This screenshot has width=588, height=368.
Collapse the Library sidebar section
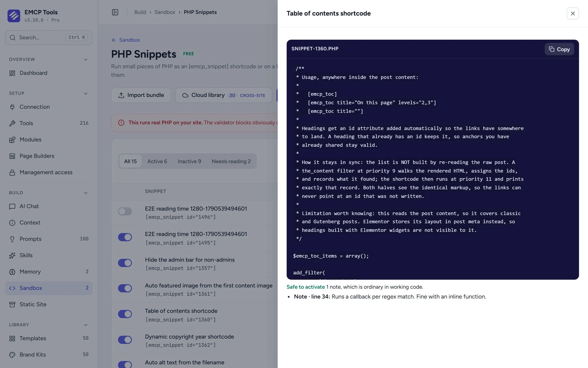(86, 325)
